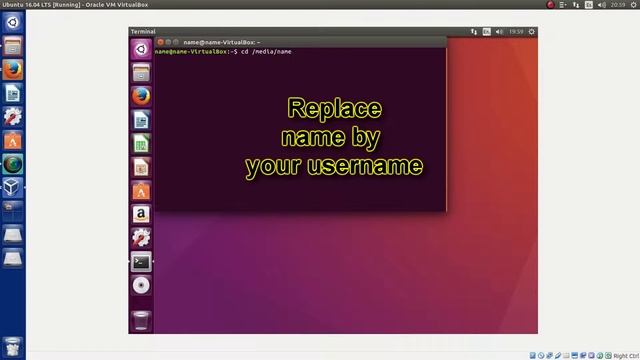The width and height of the screenshot is (640, 360).
Task: Open Files in the host launcher
Action: tap(13, 46)
